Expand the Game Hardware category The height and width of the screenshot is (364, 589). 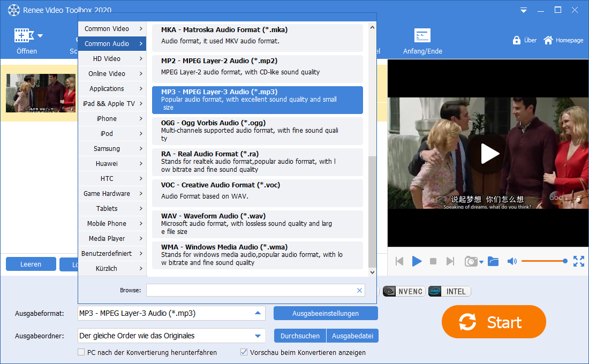[x=112, y=194]
